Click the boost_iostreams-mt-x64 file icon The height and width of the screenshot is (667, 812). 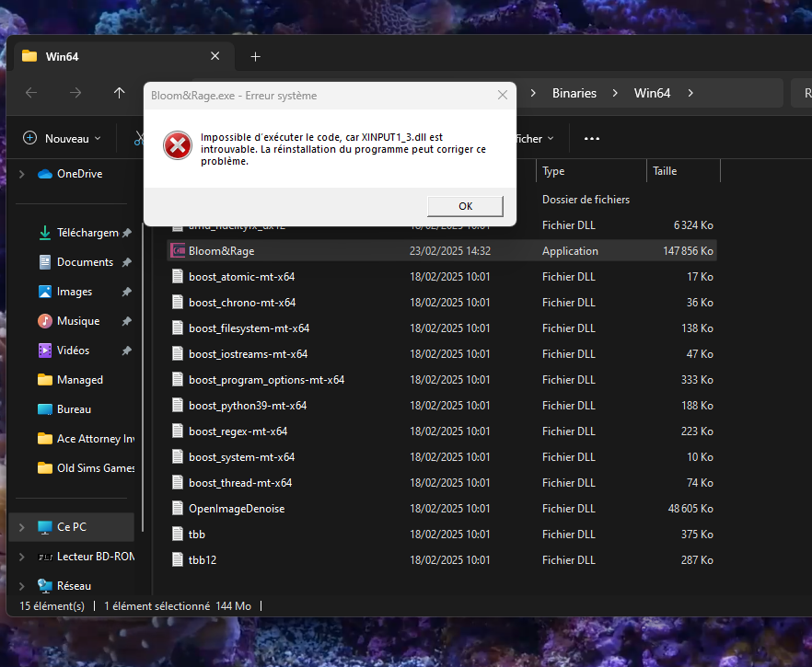click(178, 354)
